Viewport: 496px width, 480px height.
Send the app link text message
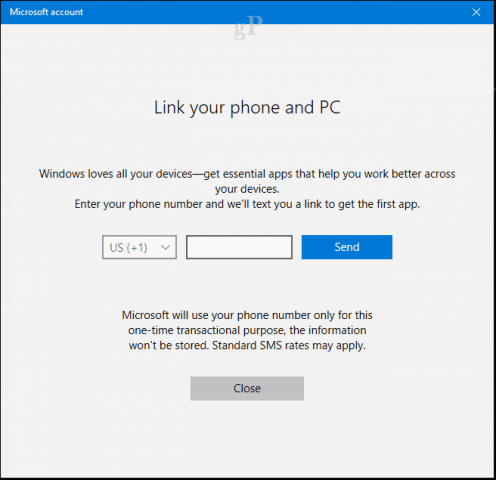pos(347,247)
